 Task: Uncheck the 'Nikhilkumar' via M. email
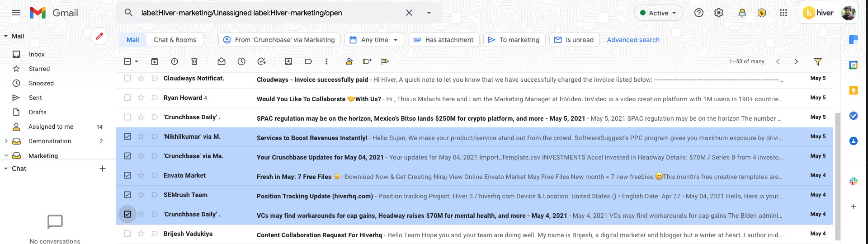(x=127, y=136)
